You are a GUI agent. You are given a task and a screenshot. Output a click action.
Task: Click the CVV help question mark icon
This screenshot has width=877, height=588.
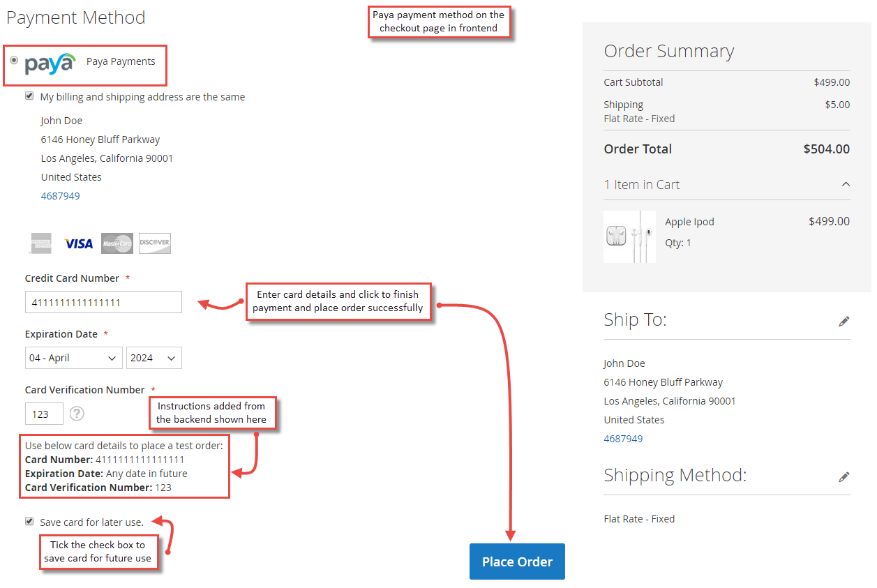coord(77,414)
